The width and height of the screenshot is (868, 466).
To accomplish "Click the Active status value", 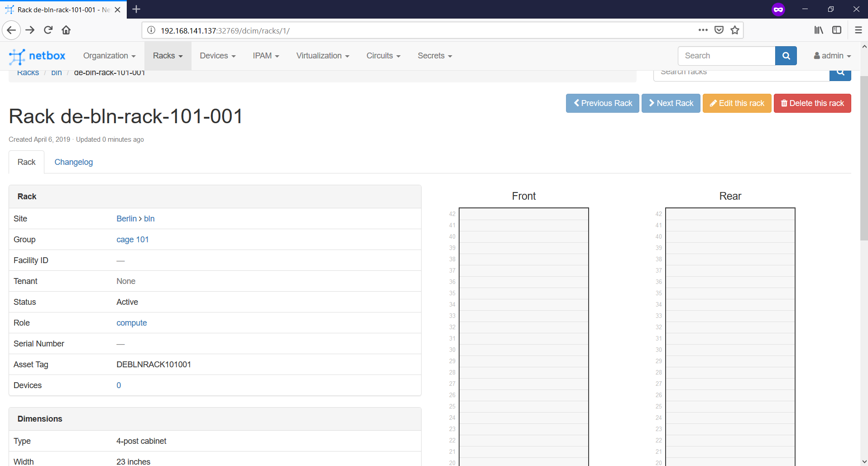I will tap(127, 302).
